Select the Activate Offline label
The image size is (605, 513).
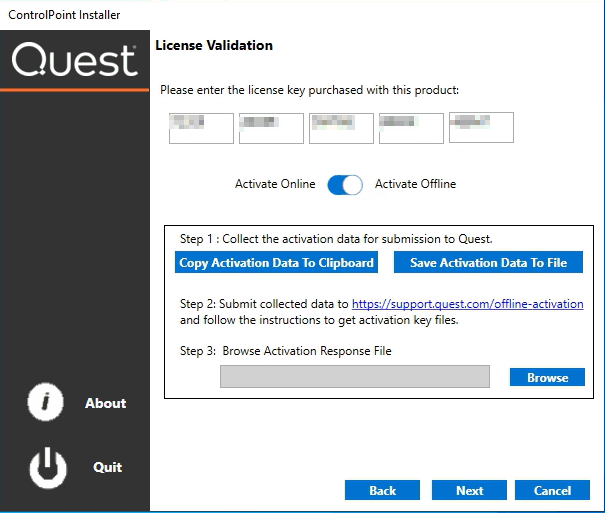point(415,184)
